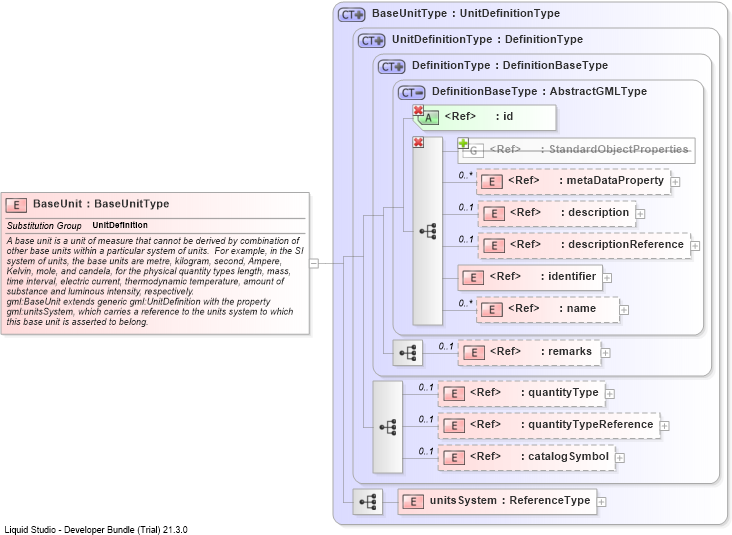Click the E icon of metaDataProperty
Viewport: 732px width, 535px height.
[x=492, y=182]
